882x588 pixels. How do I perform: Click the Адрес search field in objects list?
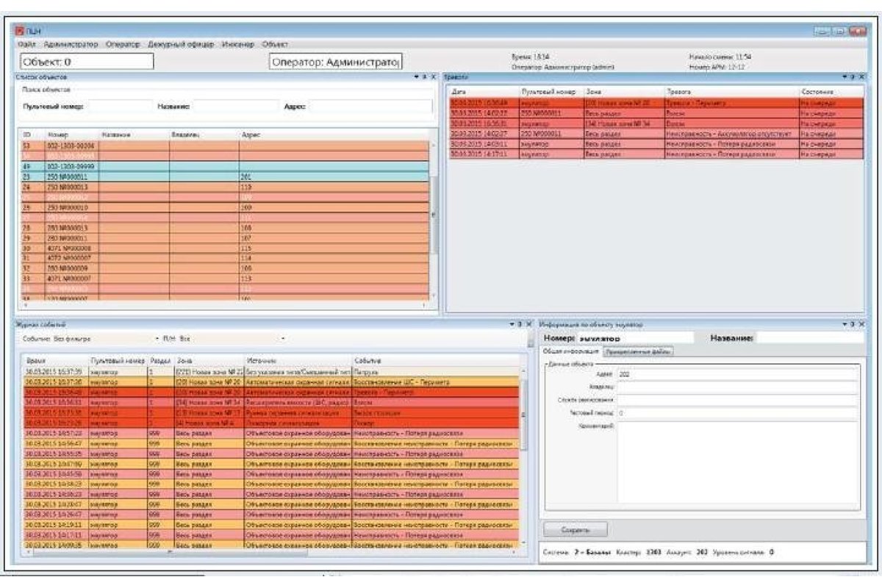coord(369,107)
